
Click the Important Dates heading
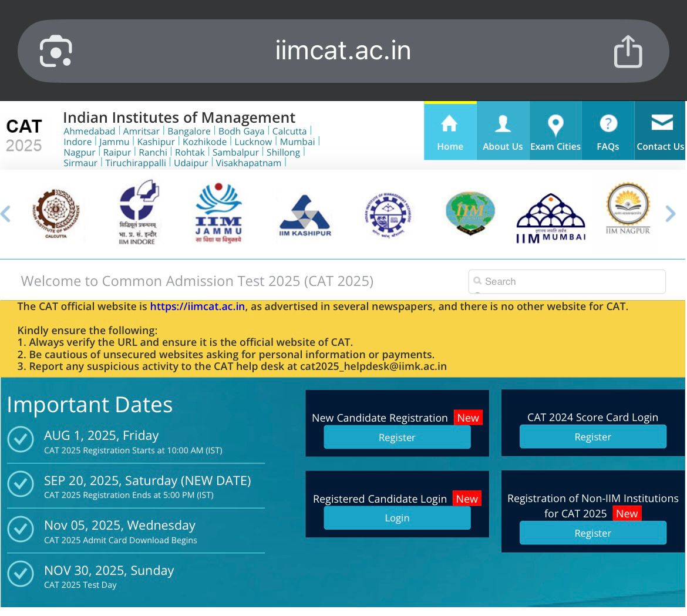click(x=90, y=405)
